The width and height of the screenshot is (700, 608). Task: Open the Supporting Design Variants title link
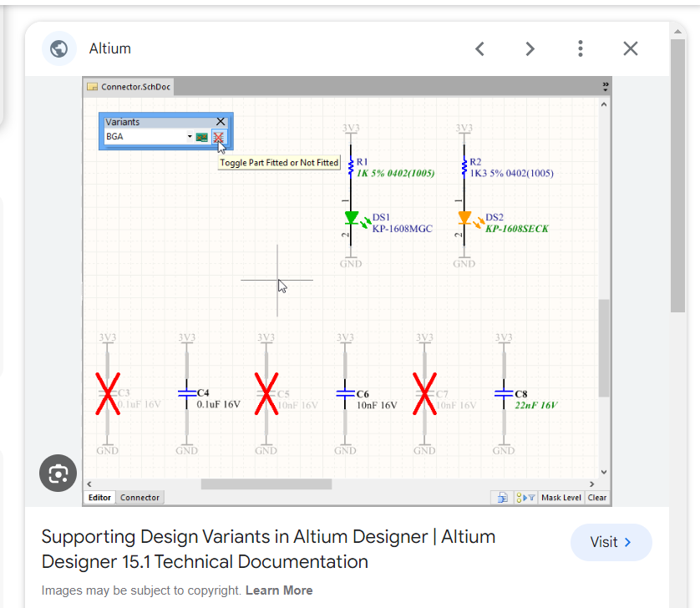click(268, 549)
